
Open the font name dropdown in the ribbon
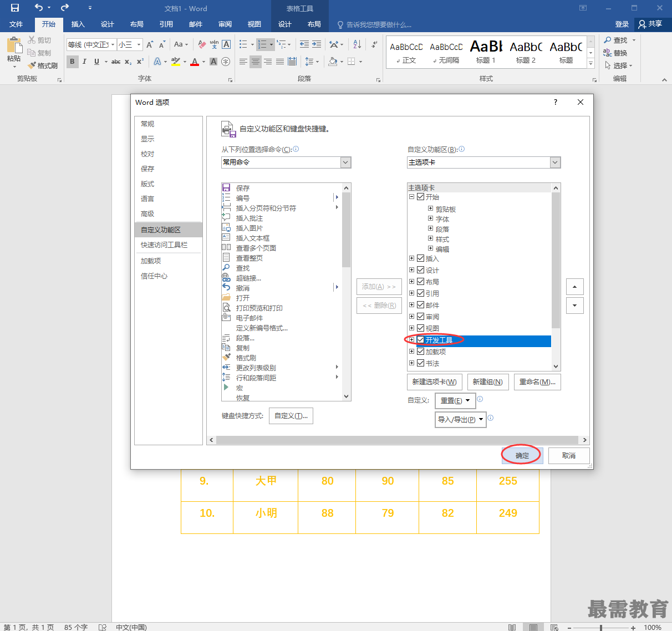[x=113, y=44]
